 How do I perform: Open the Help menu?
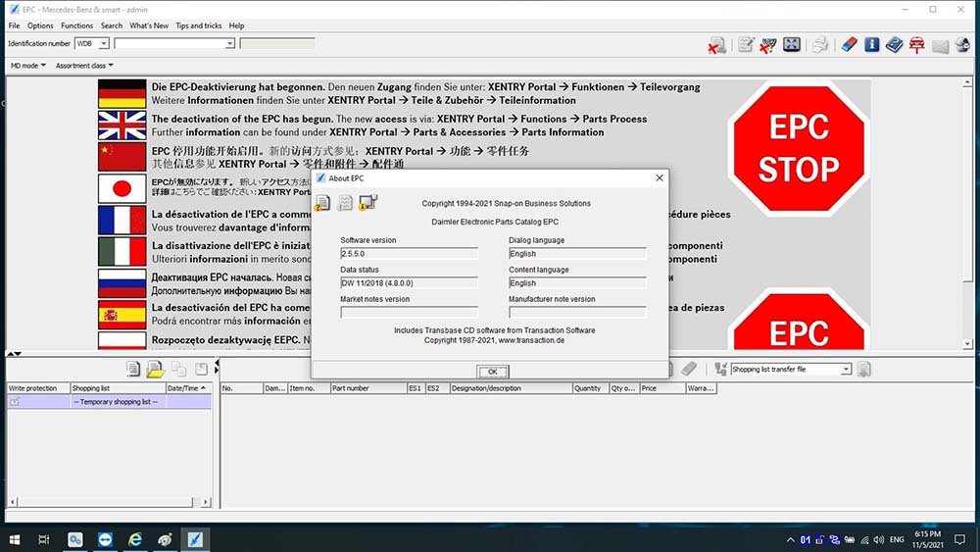tap(236, 25)
